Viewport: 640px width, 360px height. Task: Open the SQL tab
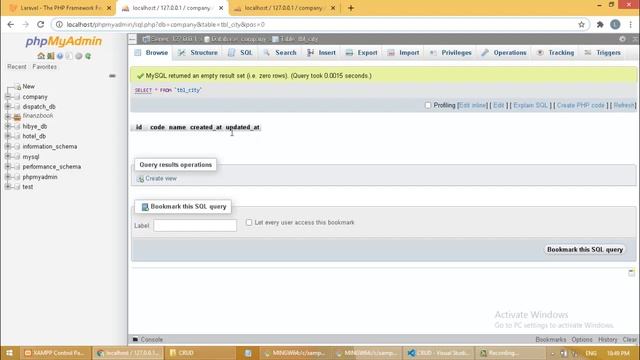pyautogui.click(x=240, y=53)
